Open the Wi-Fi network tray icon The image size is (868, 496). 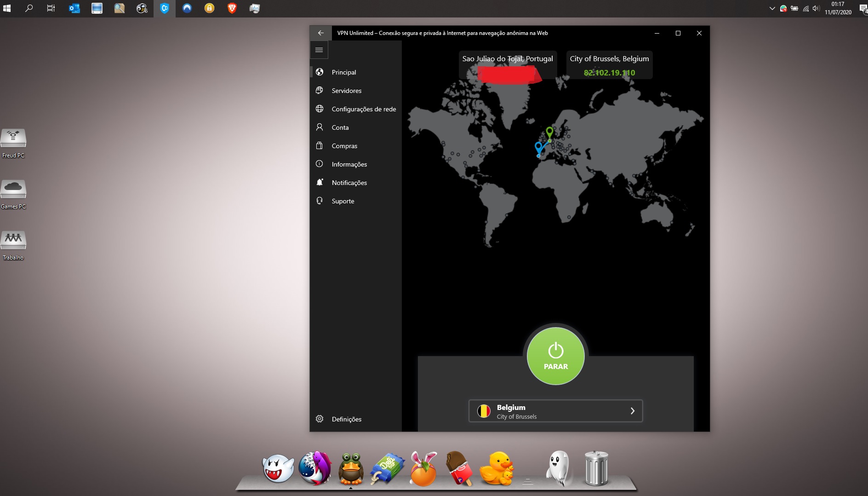pos(805,8)
